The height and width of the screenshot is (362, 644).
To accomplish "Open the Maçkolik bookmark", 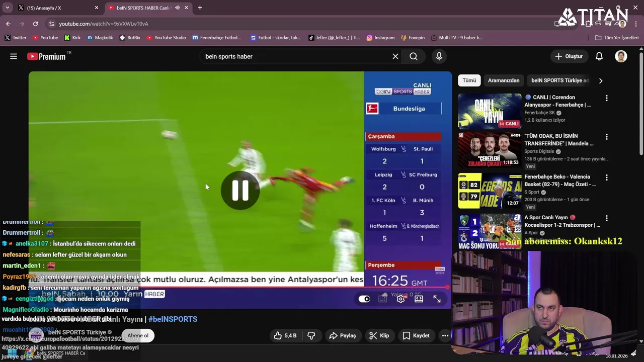I will click(100, 38).
